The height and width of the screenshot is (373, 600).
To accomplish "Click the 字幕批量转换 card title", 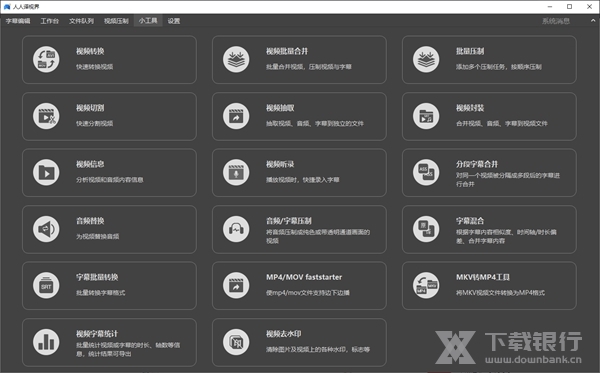I will 97,277.
